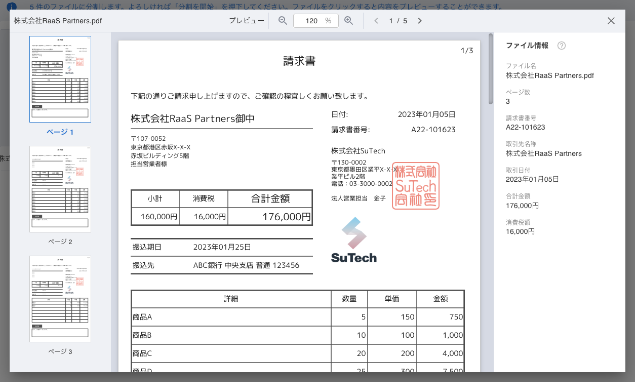Click the 株式会社SuTech sender name

358,151
